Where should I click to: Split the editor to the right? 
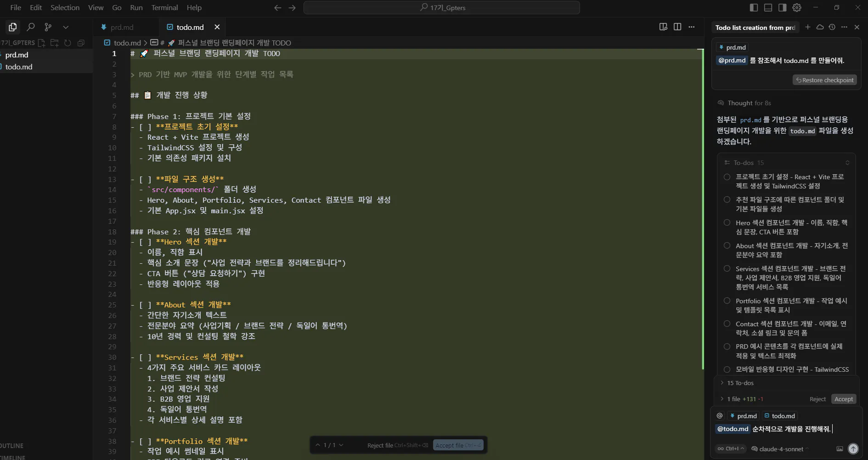tap(677, 27)
